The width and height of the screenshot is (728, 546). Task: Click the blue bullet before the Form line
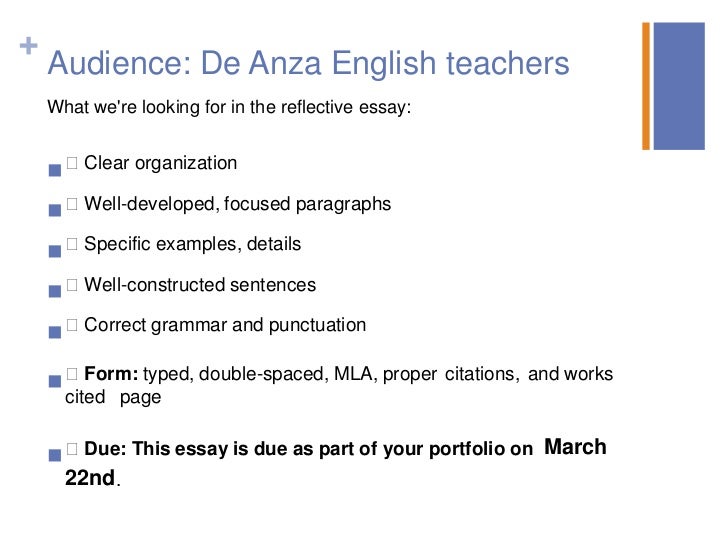pos(53,382)
